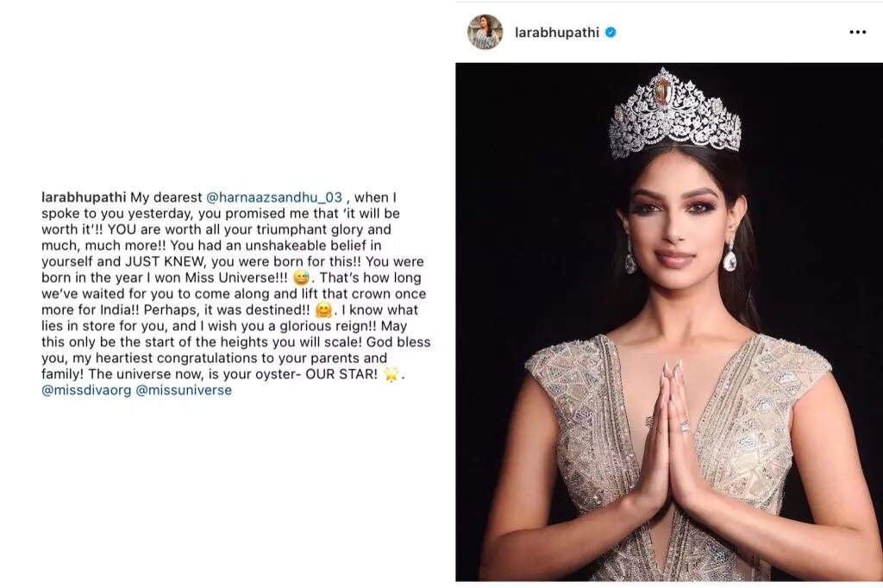The height and width of the screenshot is (588, 883).
Task: Open the three-dot more options menu
Action: (857, 32)
